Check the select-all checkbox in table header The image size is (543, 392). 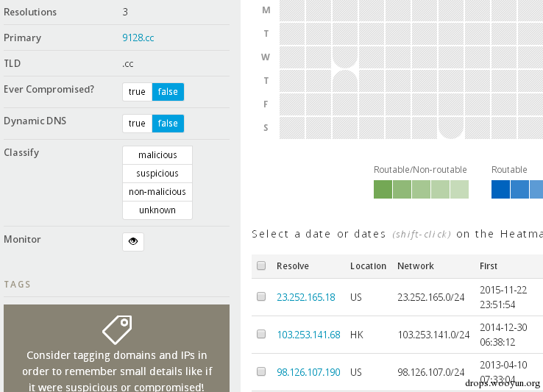(x=261, y=266)
